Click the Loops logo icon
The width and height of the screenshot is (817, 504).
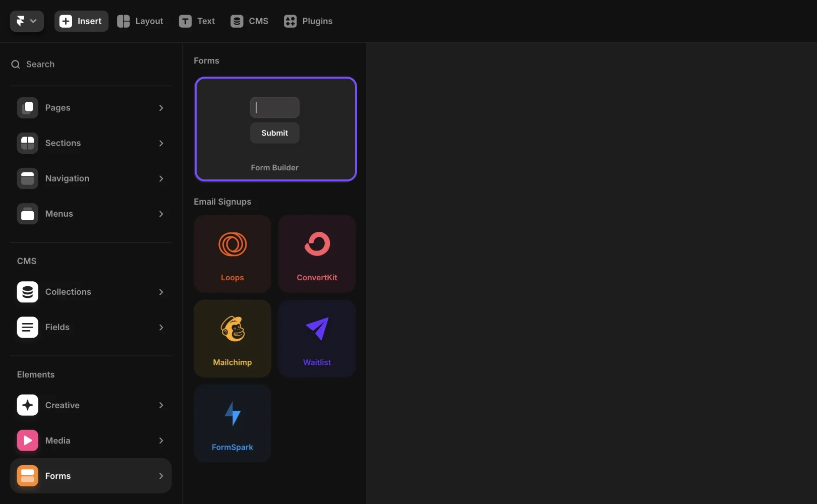point(232,244)
